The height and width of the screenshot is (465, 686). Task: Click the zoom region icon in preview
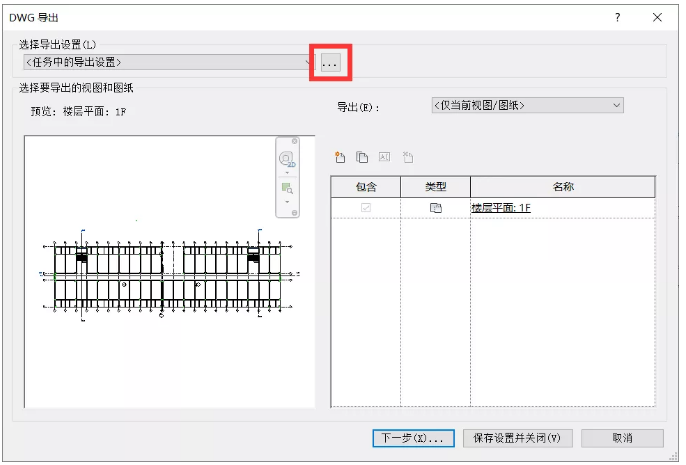(287, 188)
